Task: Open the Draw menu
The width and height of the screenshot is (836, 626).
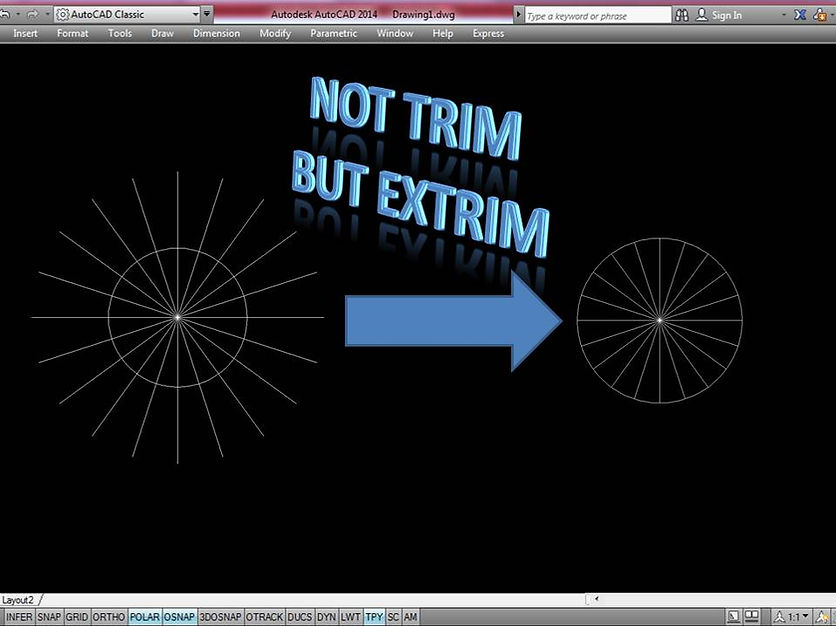Action: [162, 34]
